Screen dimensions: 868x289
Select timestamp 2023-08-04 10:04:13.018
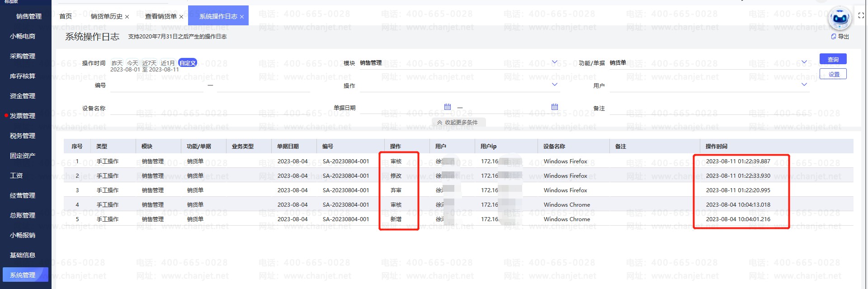738,205
